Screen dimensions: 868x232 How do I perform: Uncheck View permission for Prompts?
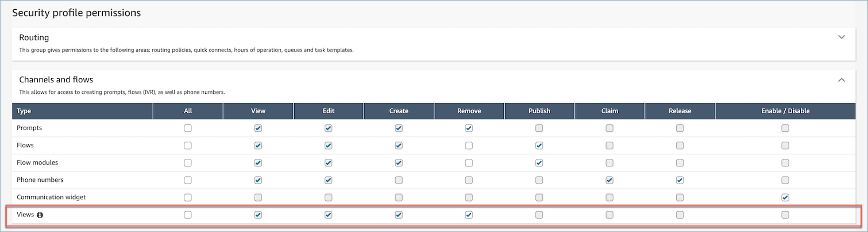pyautogui.click(x=258, y=128)
